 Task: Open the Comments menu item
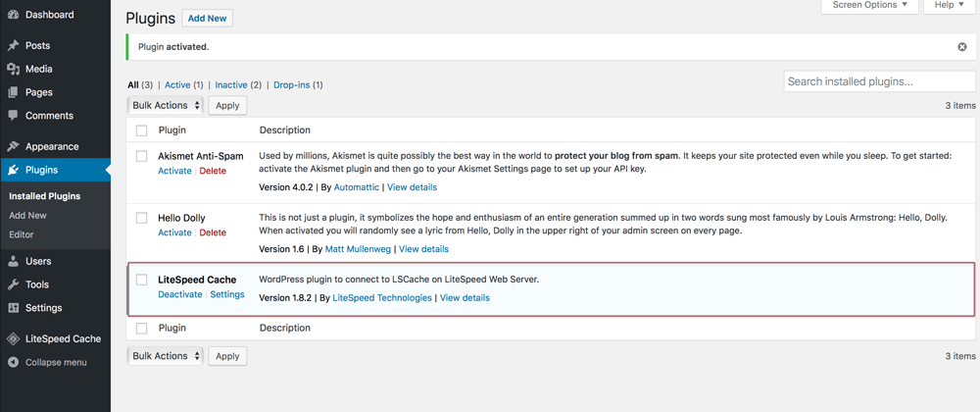[49, 116]
